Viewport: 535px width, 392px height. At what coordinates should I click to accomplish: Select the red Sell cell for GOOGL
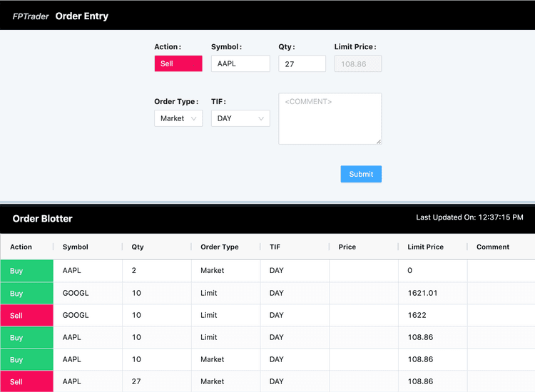pyautogui.click(x=27, y=315)
